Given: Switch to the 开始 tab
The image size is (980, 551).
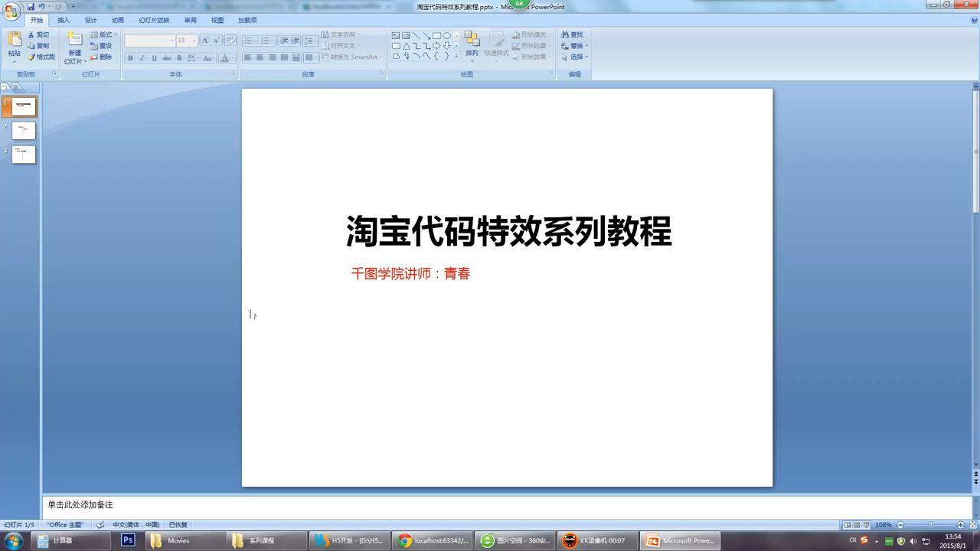Looking at the screenshot, I should (x=37, y=20).
